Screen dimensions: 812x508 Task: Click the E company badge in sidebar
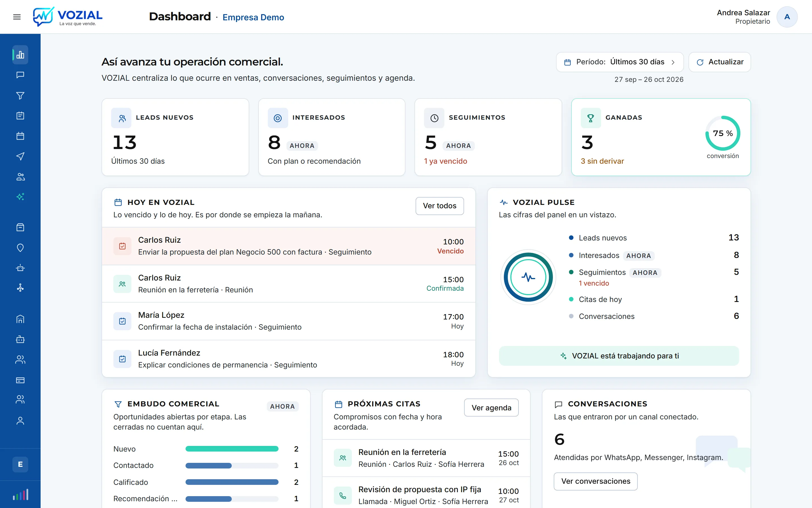click(20, 464)
